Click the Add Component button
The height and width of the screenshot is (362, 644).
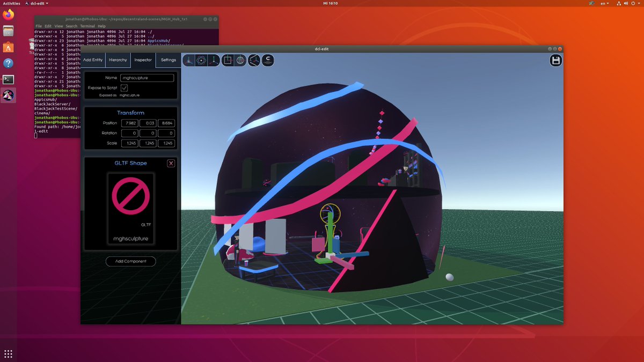click(x=131, y=261)
